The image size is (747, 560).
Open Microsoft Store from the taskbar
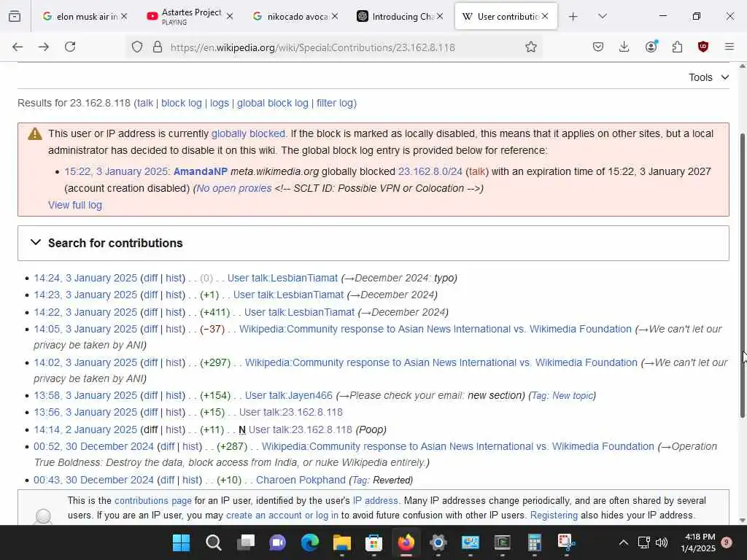pyautogui.click(x=374, y=542)
